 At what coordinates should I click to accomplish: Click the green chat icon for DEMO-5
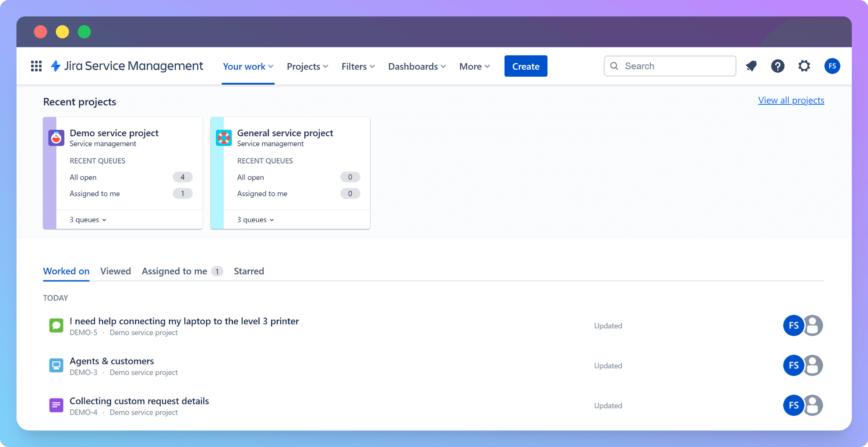(56, 326)
